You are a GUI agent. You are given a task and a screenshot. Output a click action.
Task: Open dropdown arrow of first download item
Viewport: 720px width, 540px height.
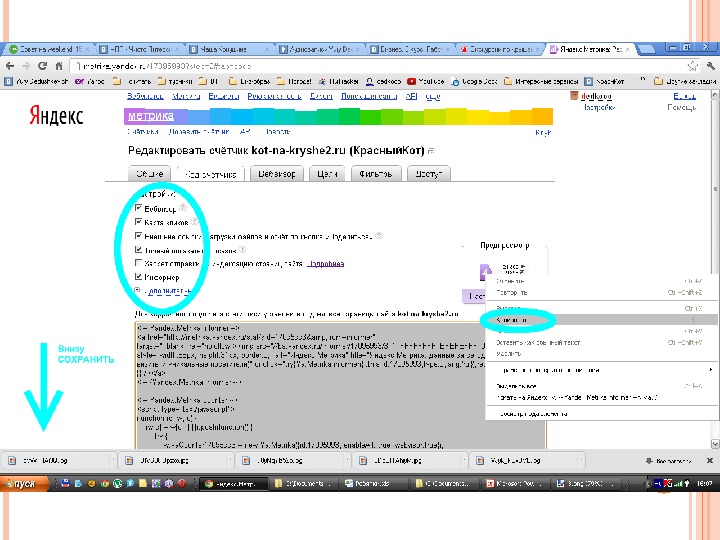(113, 460)
